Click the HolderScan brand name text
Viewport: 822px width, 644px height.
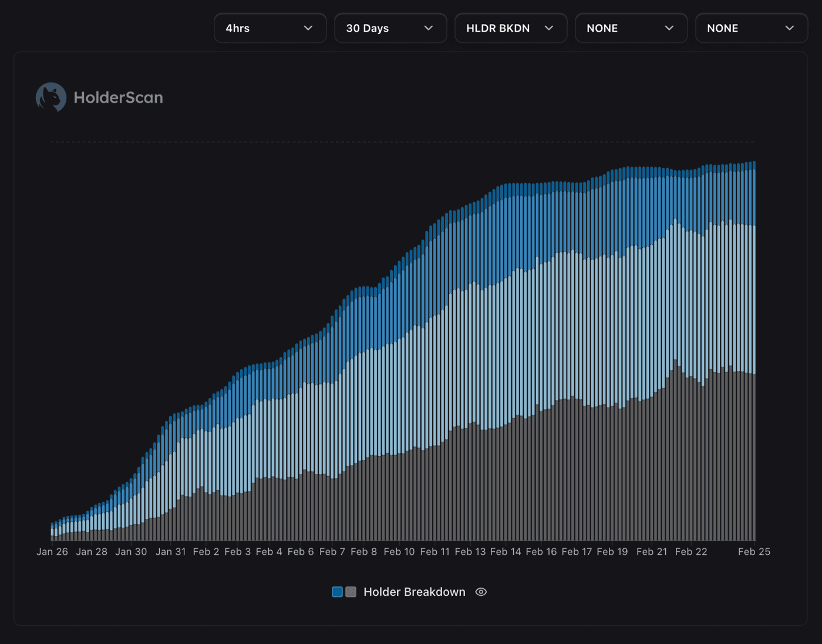pos(118,97)
